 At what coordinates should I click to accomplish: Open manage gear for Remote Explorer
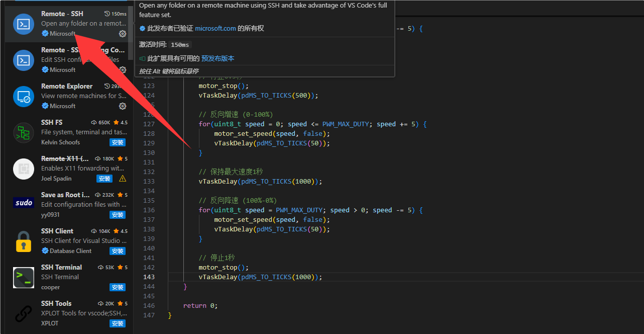pyautogui.click(x=123, y=106)
